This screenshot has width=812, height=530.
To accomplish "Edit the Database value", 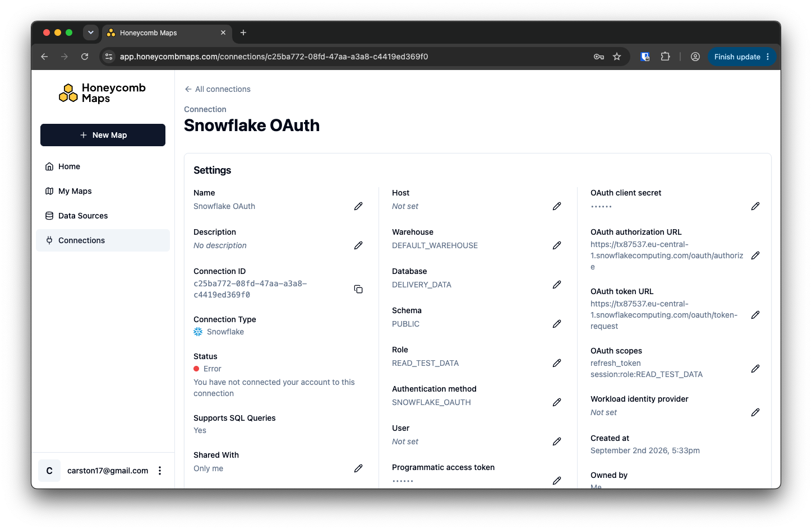I will [x=557, y=285].
